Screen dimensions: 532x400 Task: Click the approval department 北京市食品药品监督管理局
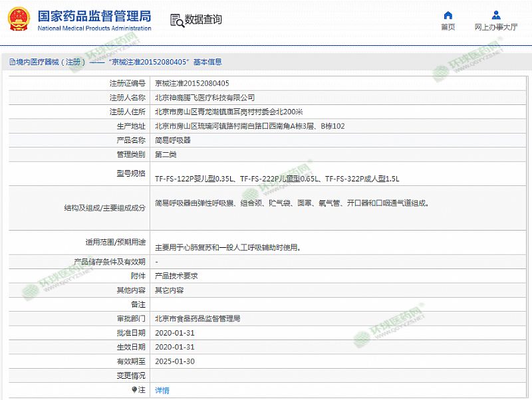(197, 319)
